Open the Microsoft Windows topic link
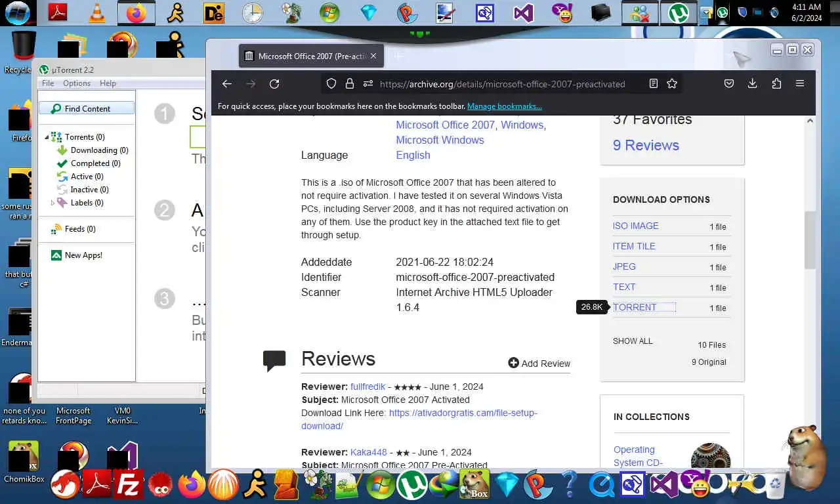 click(440, 140)
